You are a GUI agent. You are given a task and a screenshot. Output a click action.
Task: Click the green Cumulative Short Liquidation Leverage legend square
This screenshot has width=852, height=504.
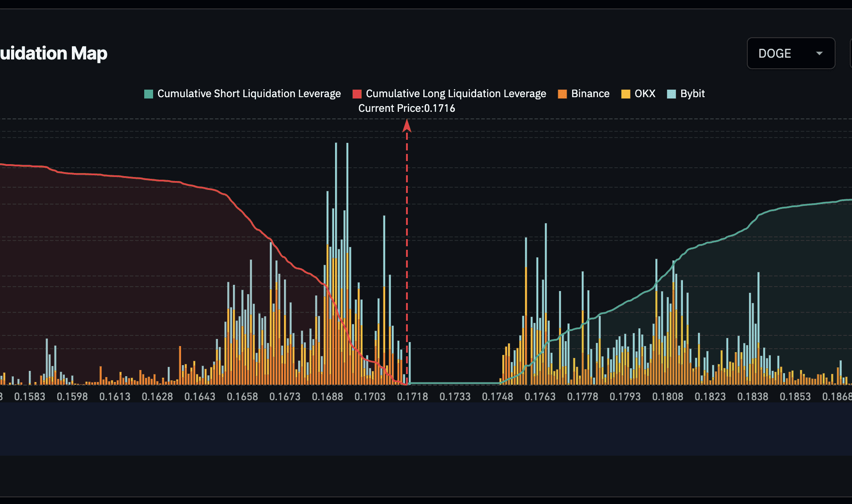tap(148, 94)
